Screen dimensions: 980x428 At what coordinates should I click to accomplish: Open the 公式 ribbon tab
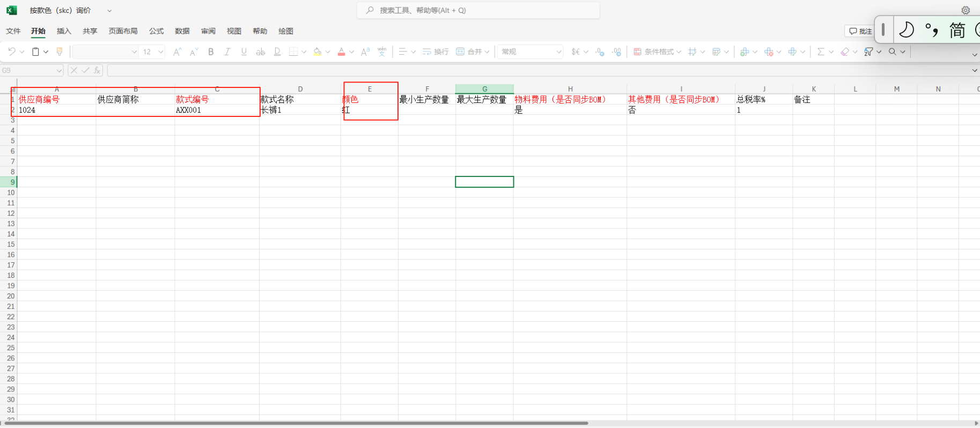point(156,31)
